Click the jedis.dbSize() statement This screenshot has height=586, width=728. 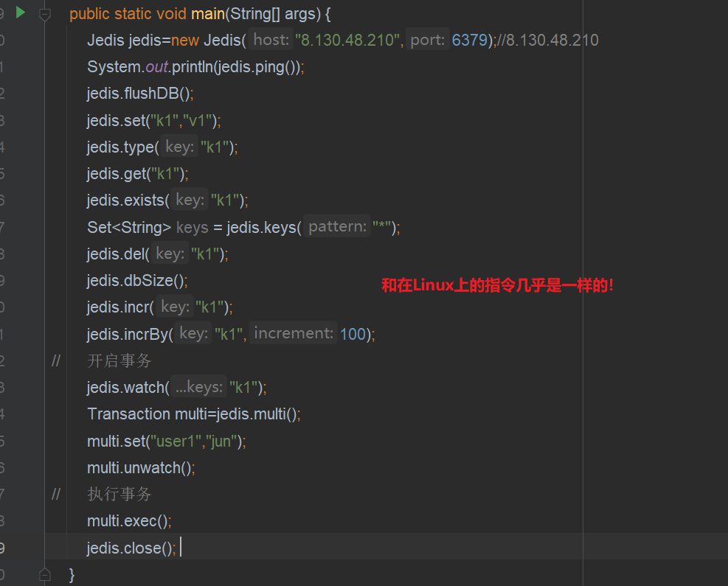pos(137,281)
